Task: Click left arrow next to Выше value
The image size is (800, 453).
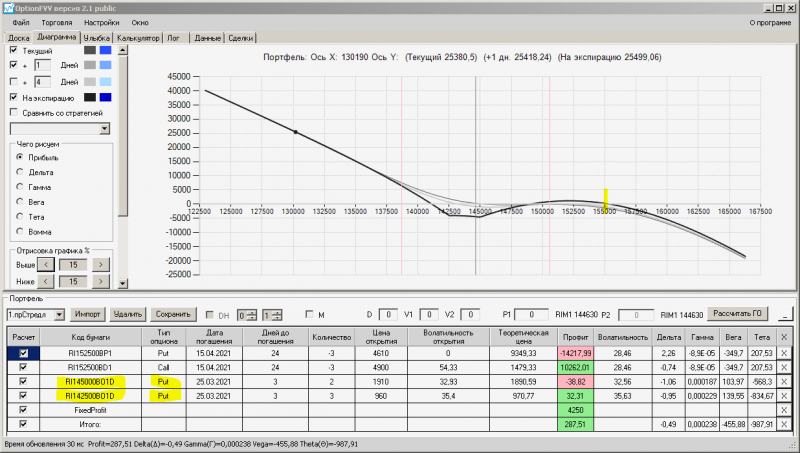Action: click(46, 265)
